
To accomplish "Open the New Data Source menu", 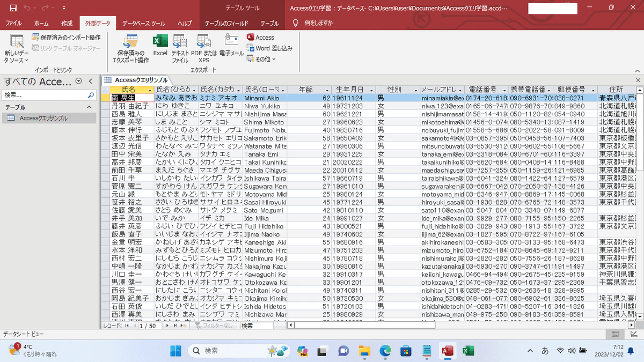I will pyautogui.click(x=17, y=48).
